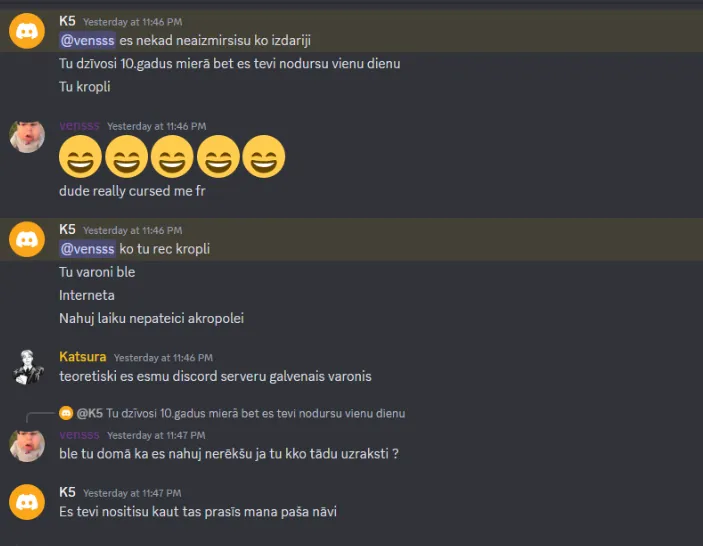Image resolution: width=703 pixels, height=546 pixels.
Task: Click the last grinning emoji in the row
Action: tap(264, 157)
